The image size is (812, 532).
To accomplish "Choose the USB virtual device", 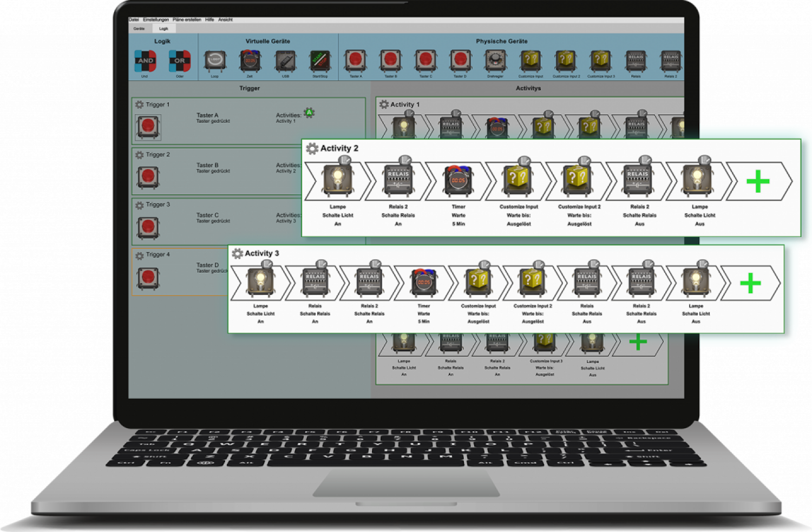I will 285,61.
